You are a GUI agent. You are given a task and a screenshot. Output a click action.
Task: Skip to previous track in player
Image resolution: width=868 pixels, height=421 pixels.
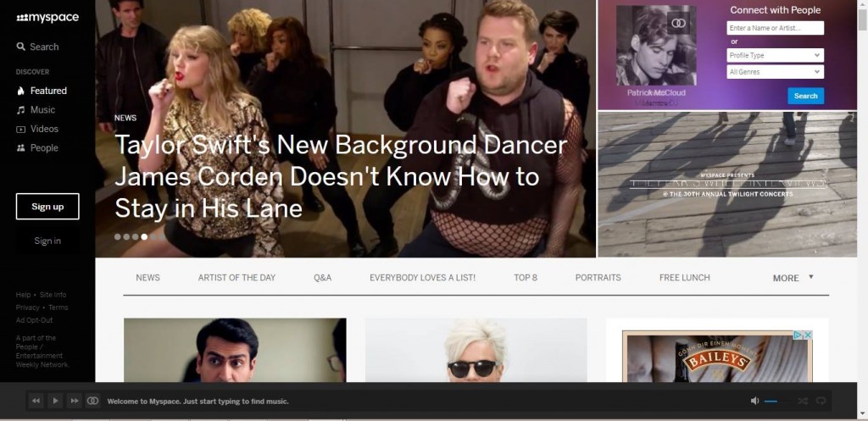(36, 401)
